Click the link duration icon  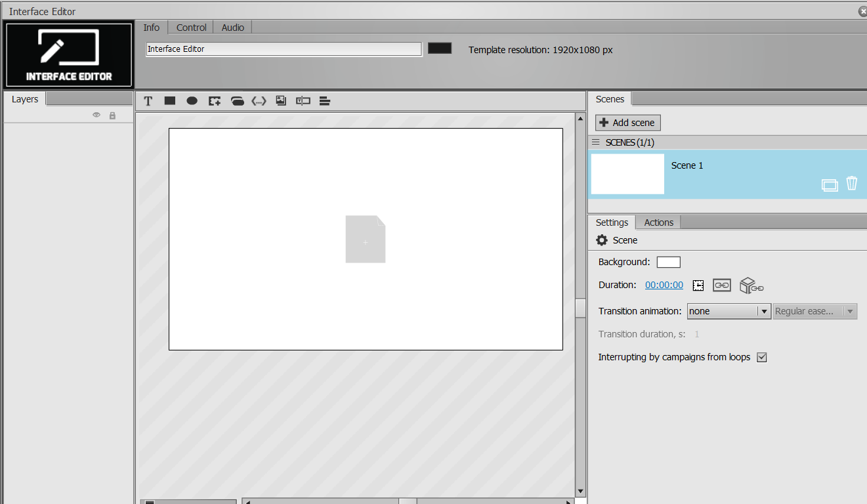[722, 285]
